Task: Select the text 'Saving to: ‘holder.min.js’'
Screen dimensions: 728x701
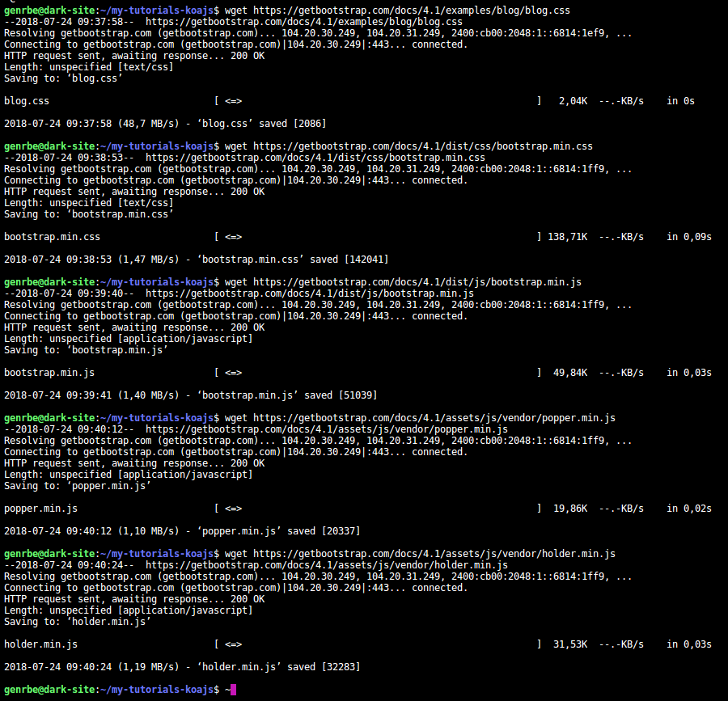Action: click(77, 622)
